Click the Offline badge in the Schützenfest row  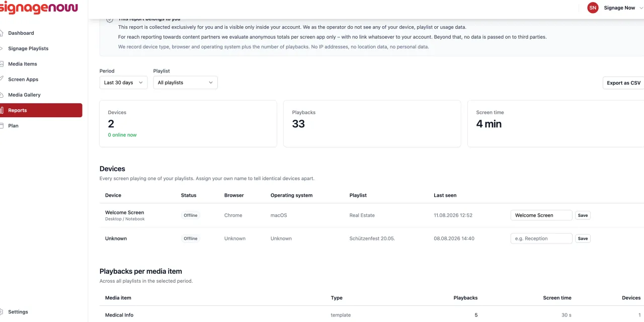tap(191, 238)
